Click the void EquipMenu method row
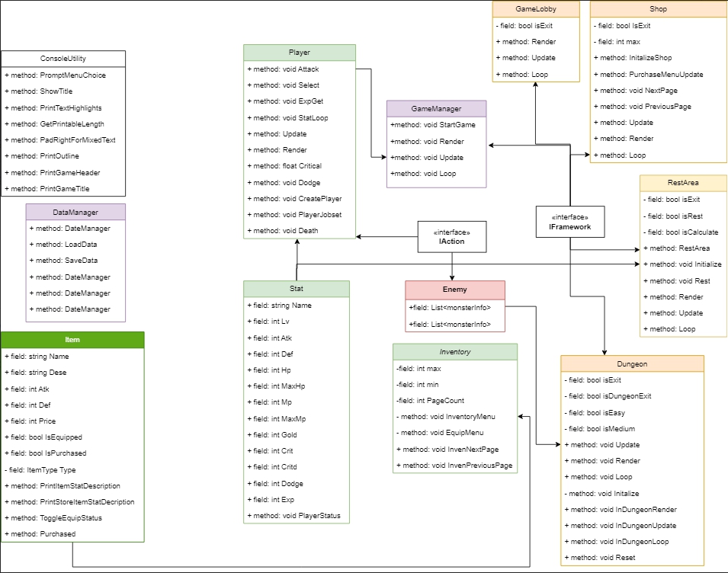Screen dimensions: 728x573 tap(455, 433)
